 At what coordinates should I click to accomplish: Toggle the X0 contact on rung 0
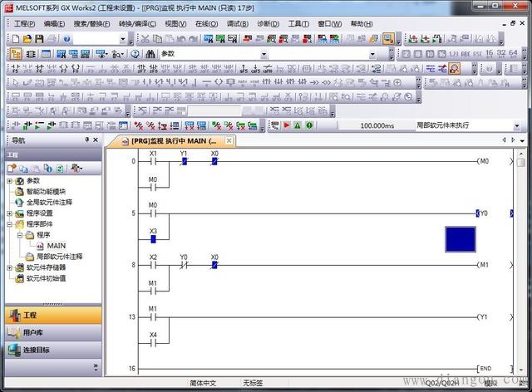214,161
